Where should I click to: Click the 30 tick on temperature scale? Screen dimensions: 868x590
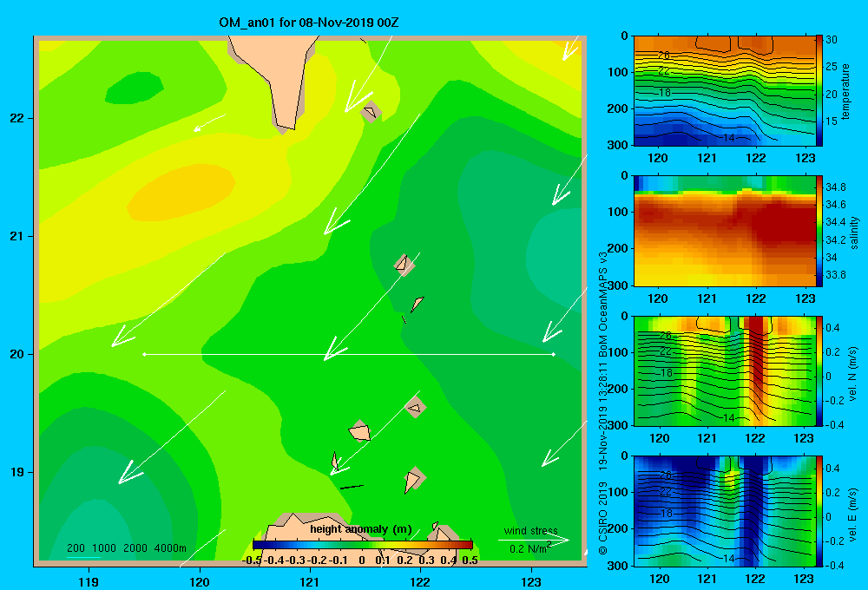pyautogui.click(x=832, y=40)
